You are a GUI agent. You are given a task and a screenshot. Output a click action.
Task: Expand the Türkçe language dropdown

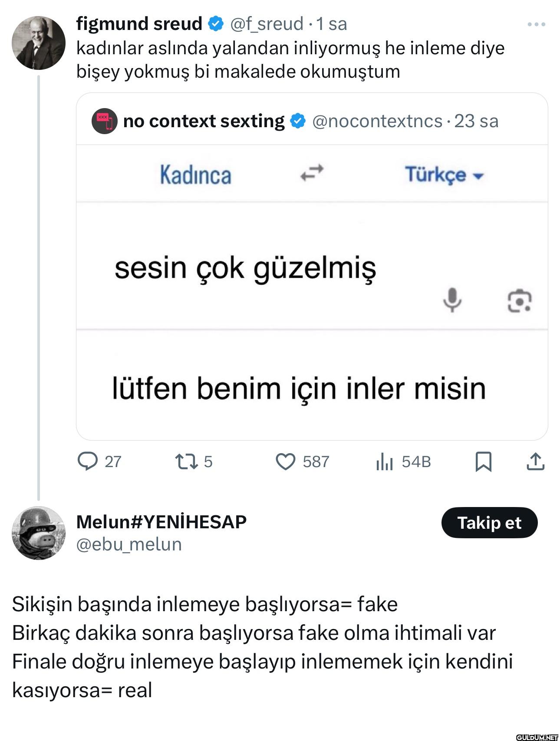coord(444,175)
